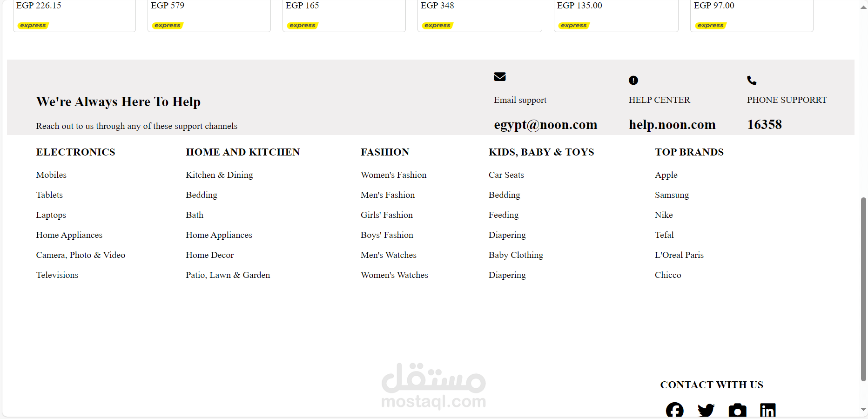Open Baby Clothing link
868x419 pixels.
tap(516, 255)
